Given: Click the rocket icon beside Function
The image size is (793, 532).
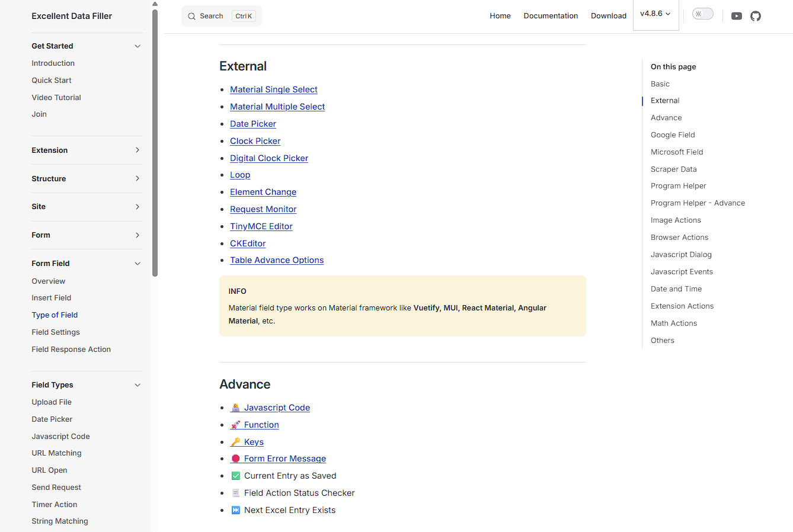Looking at the screenshot, I should [235, 425].
